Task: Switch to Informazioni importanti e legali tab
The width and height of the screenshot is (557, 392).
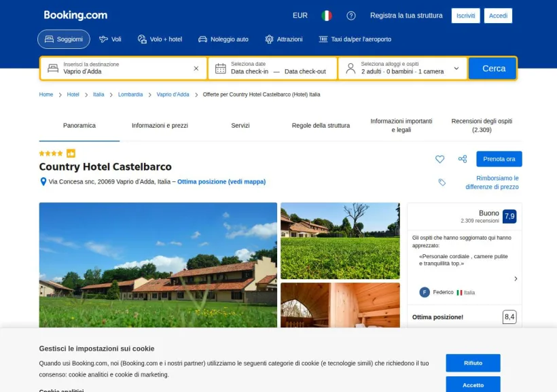Action: (x=401, y=126)
